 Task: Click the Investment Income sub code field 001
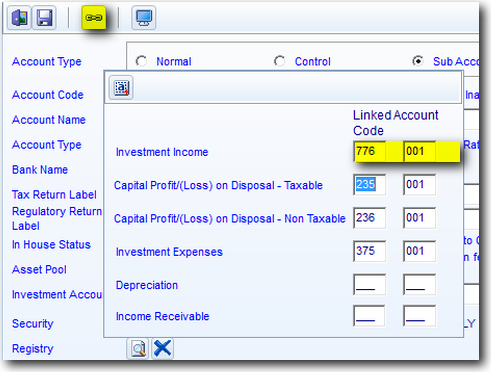pyautogui.click(x=419, y=152)
